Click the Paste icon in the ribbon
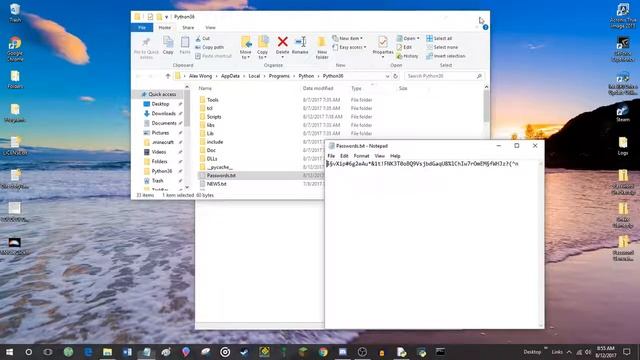Viewport: 640px width, 360px height. pos(185,45)
